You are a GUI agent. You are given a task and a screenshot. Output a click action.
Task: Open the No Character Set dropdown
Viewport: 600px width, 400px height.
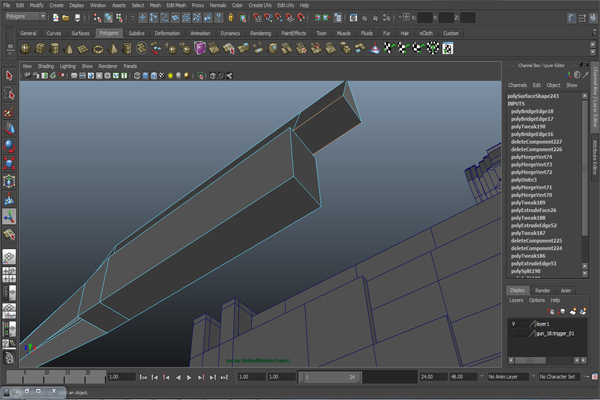point(559,377)
